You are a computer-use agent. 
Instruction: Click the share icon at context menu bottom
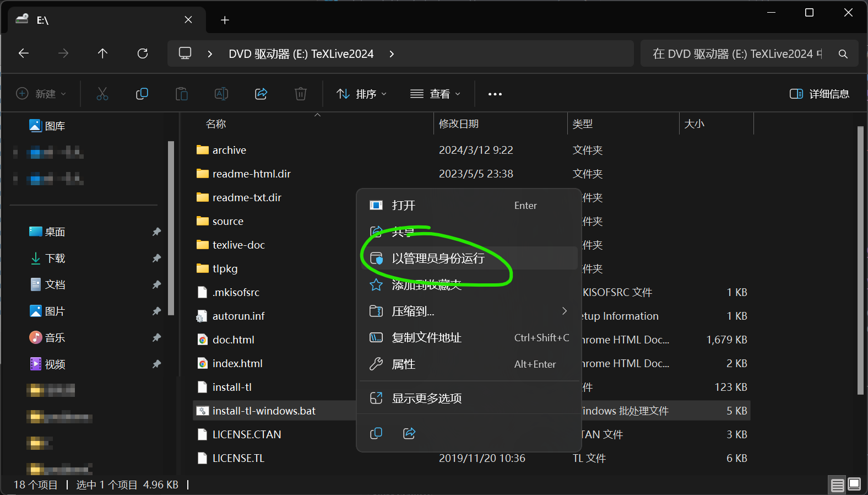[409, 433]
